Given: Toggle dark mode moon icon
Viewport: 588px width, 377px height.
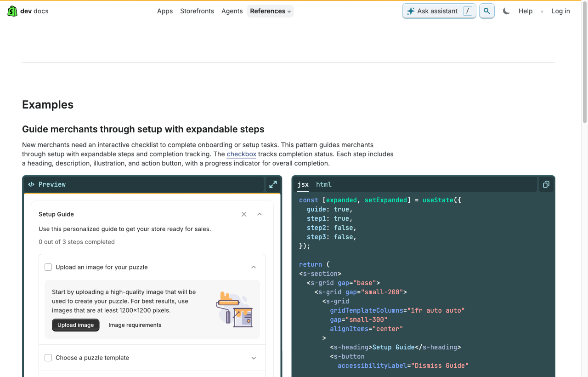Looking at the screenshot, I should 506,11.
